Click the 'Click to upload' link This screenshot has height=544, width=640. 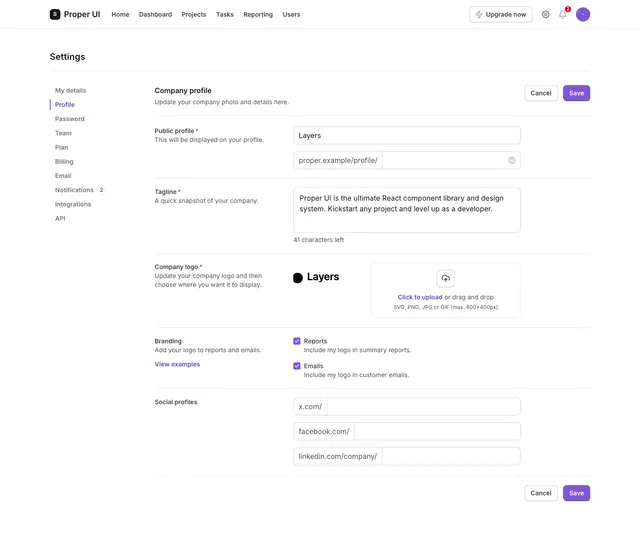(x=420, y=298)
